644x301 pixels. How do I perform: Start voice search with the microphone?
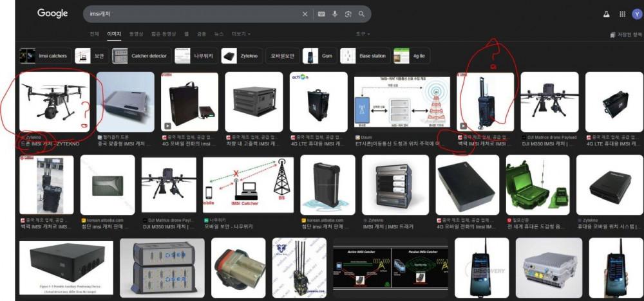335,14
